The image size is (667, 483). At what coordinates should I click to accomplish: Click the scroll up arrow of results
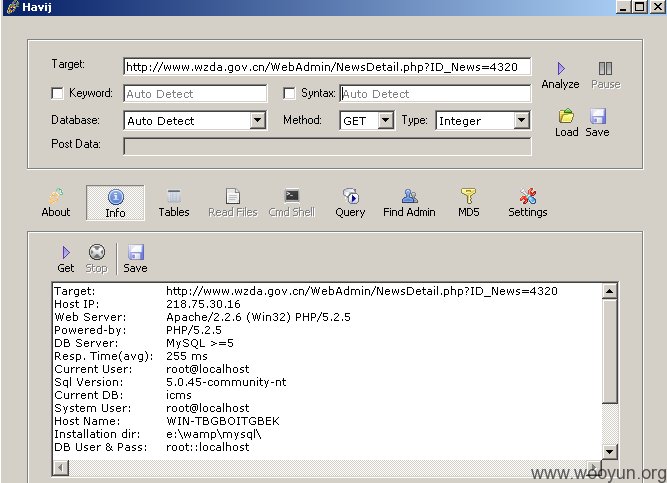click(610, 291)
